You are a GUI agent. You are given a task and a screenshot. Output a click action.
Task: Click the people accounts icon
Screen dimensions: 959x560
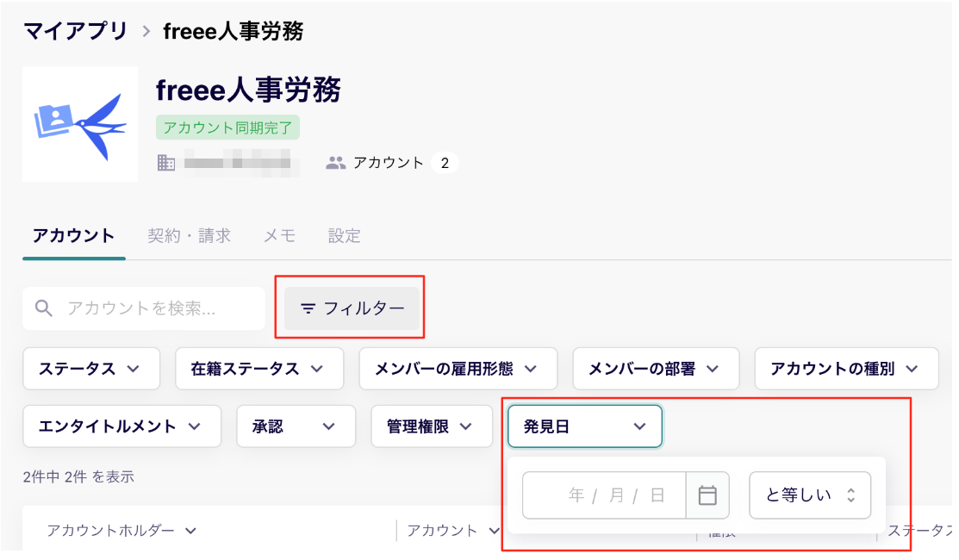[x=336, y=163]
